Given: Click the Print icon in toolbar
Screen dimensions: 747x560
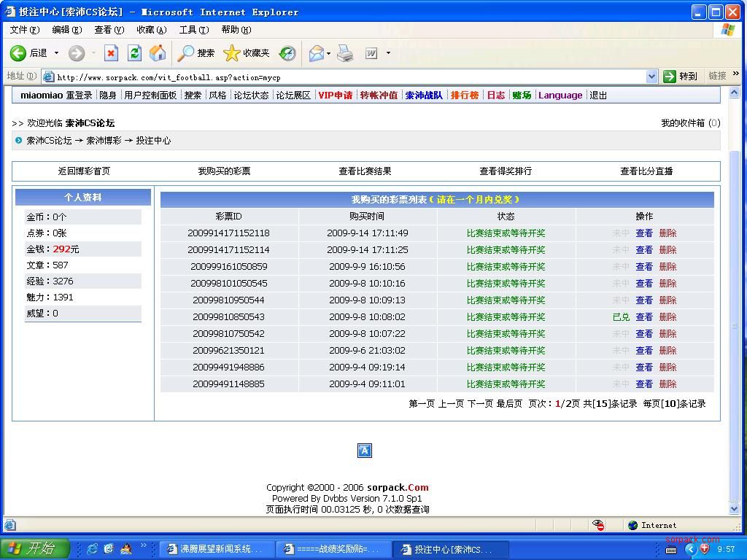Looking at the screenshot, I should click(x=345, y=53).
